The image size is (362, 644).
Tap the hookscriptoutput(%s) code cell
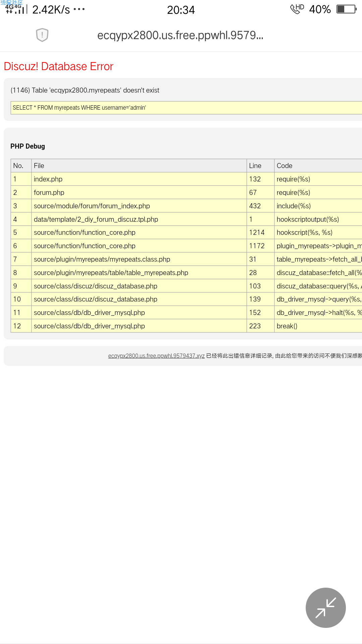pyautogui.click(x=318, y=219)
